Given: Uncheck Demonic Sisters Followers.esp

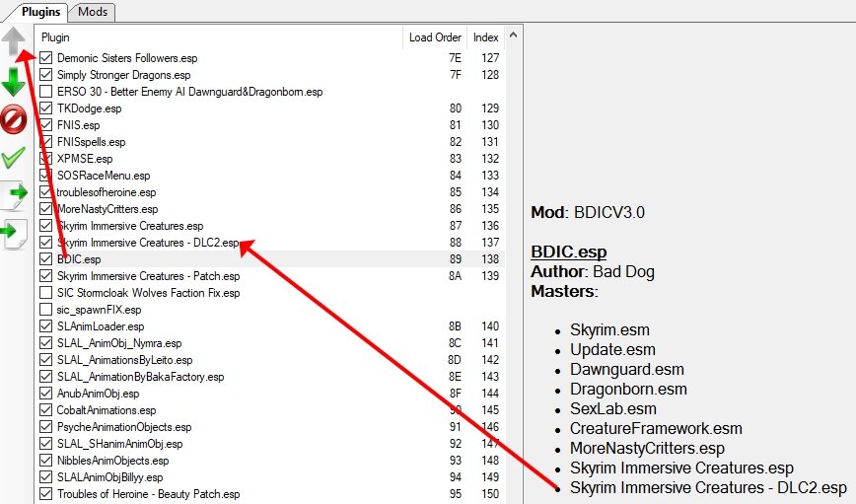Looking at the screenshot, I should pyautogui.click(x=45, y=58).
